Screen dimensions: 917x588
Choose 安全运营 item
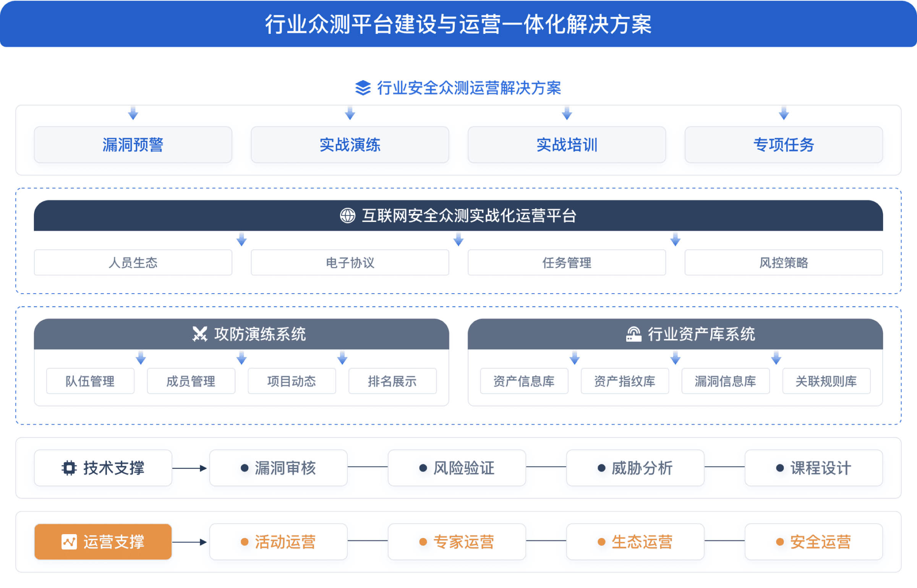click(814, 542)
